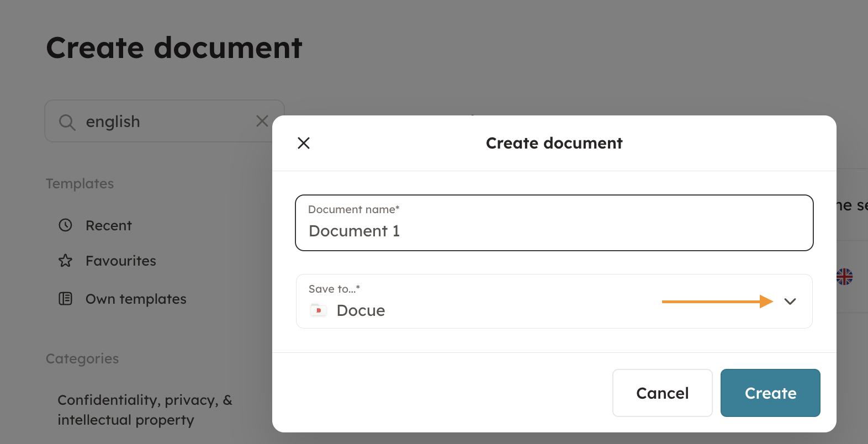Choose Confidentiality, privacy, & intellectual property category
The width and height of the screenshot is (868, 444).
(145, 410)
